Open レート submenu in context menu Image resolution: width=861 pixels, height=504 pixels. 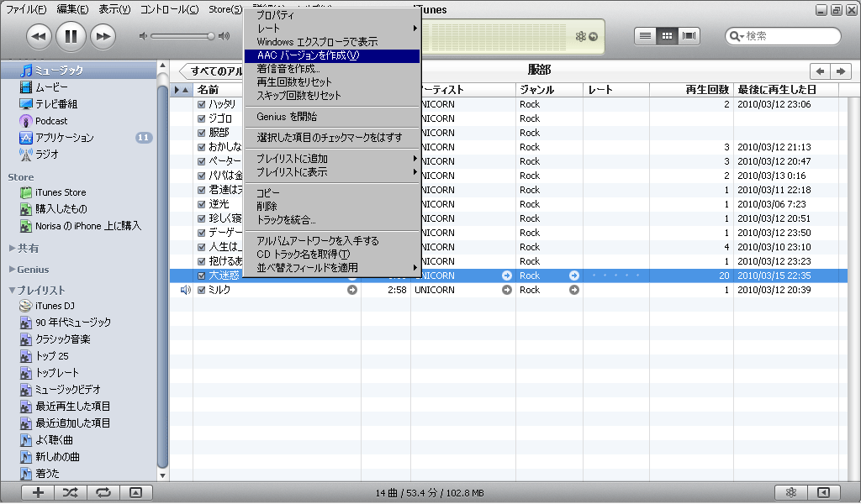331,29
